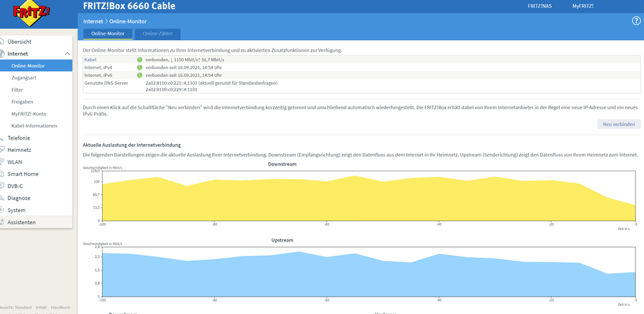This screenshot has height=314, width=644.
Task: Click the green Internet IPv4 status dot
Action: (139, 67)
